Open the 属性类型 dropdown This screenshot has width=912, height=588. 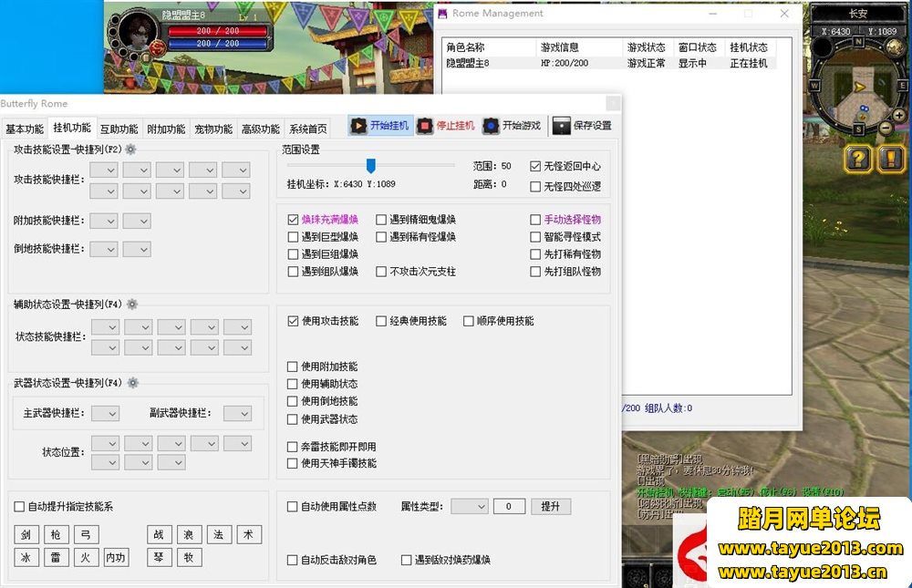470,507
